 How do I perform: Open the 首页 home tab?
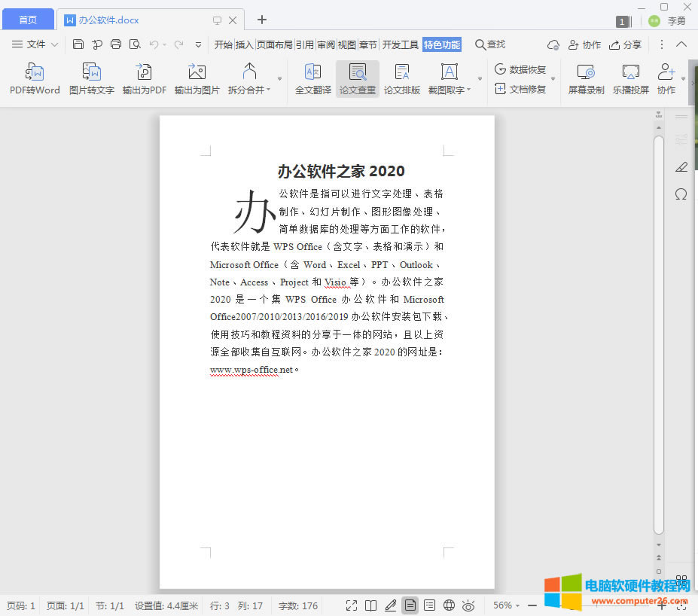point(27,19)
